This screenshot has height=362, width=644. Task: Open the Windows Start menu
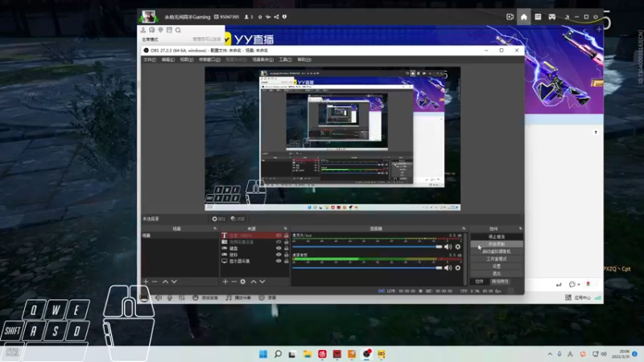(263, 354)
